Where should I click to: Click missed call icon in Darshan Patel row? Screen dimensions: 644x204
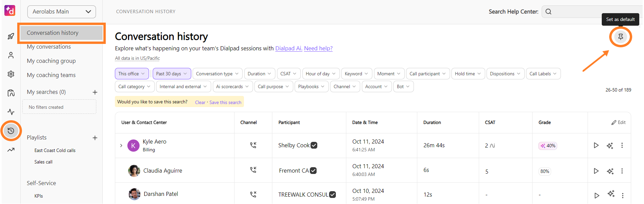point(253,195)
